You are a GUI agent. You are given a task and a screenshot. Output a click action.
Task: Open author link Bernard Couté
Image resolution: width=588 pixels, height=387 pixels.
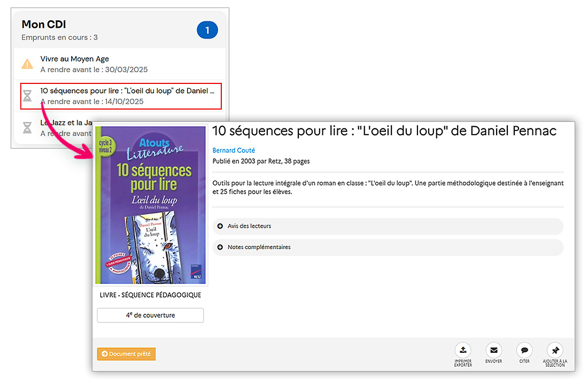[234, 151]
